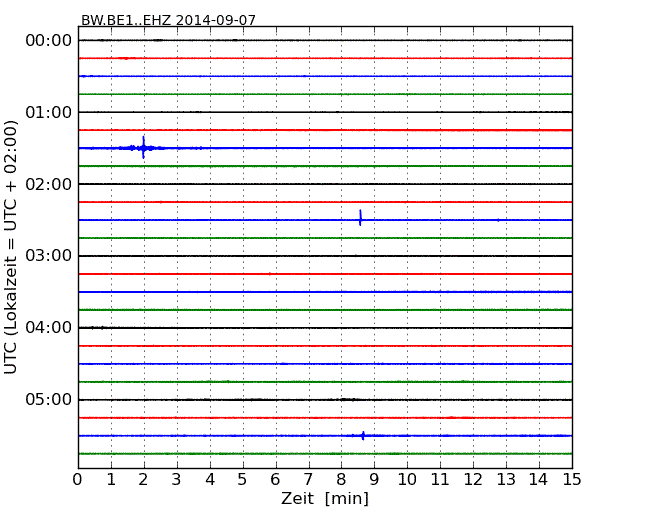This screenshot has width=650, height=520.
Task: Click the x-axis tick label 10
Action: (x=407, y=480)
